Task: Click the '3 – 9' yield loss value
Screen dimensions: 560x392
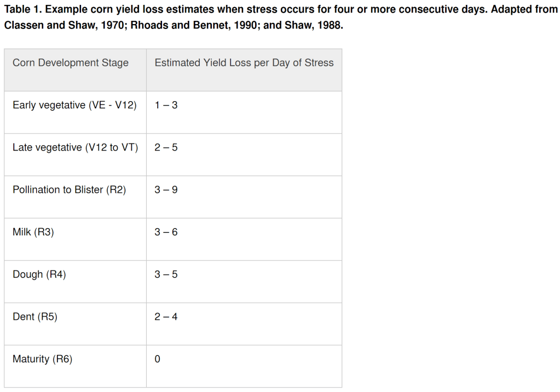Action: point(166,190)
